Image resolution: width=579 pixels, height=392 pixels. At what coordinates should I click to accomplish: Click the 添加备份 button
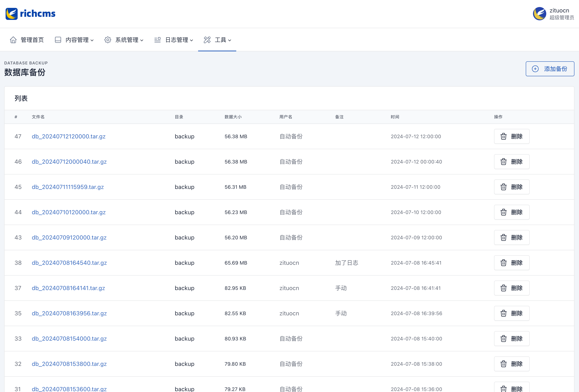550,69
